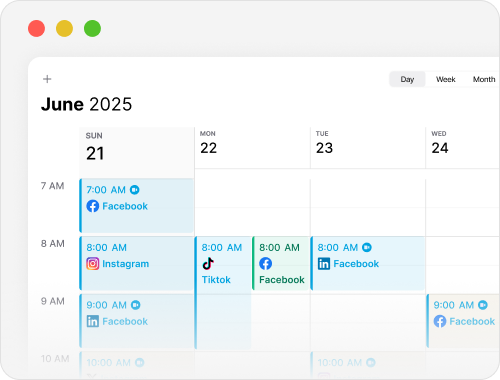This screenshot has height=380, width=500.
Task: Click TikTok logo in Monday 8:00 AM event
Action: (x=208, y=263)
